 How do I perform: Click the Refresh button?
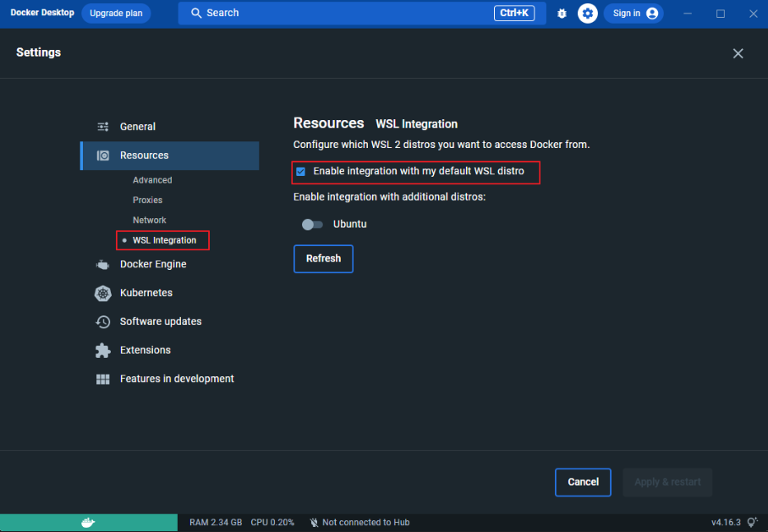point(323,259)
